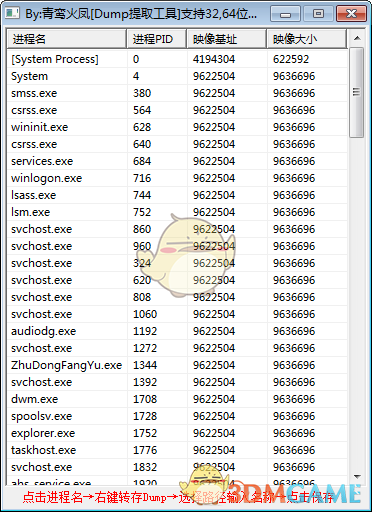Click PID value 1708
The height and width of the screenshot is (512, 372).
click(145, 399)
